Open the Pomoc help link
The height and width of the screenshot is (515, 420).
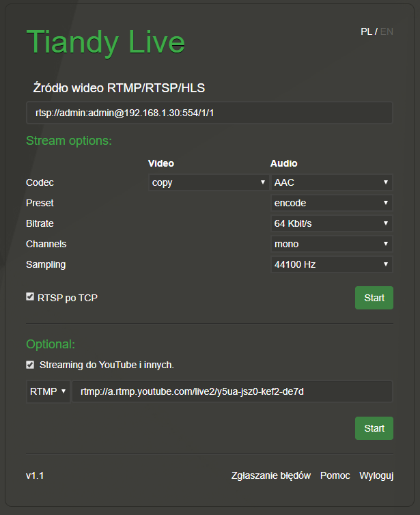(335, 475)
